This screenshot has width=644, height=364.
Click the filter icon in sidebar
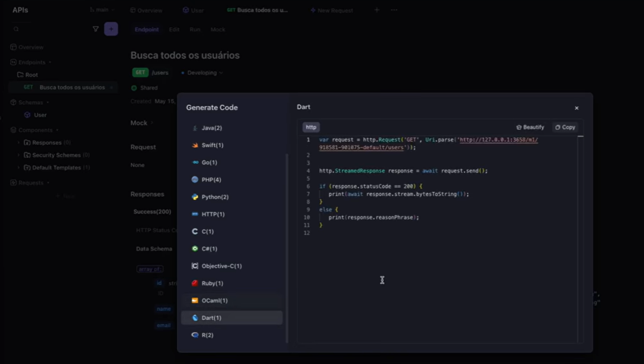pyautogui.click(x=95, y=29)
